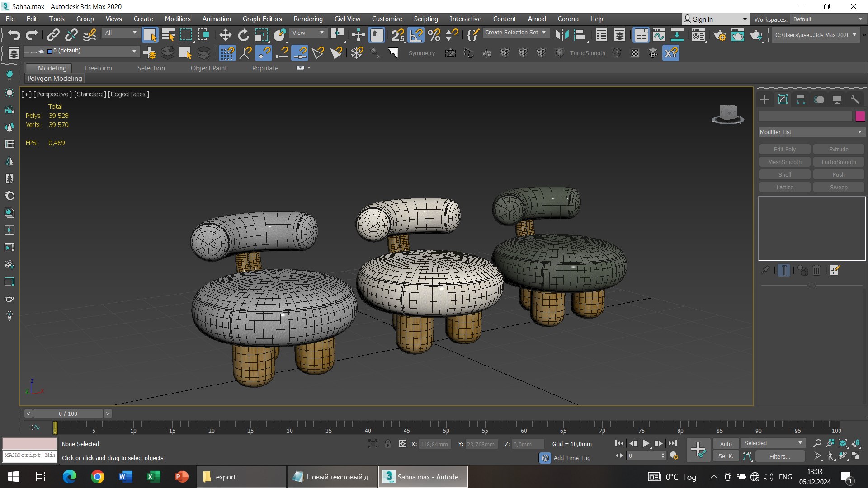Switch to the Freeform ribbon tab

click(x=98, y=68)
